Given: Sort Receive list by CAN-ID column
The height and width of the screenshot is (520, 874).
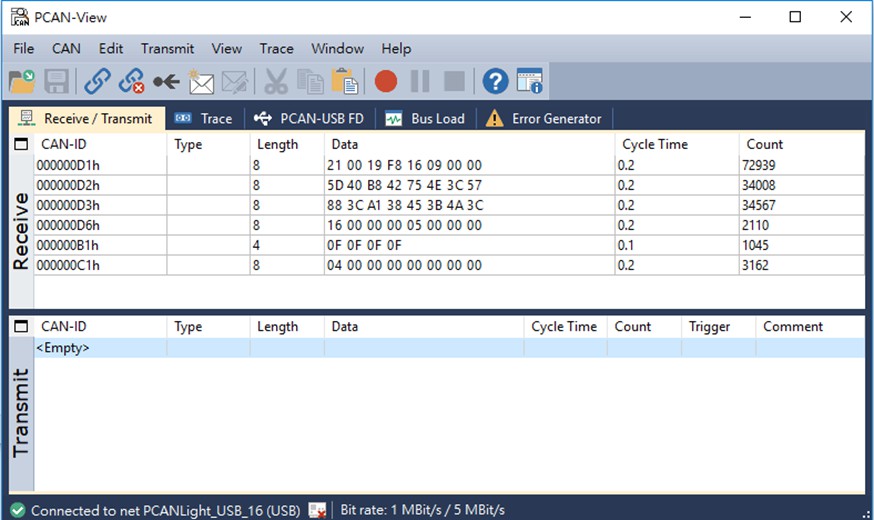Looking at the screenshot, I should [x=100, y=144].
